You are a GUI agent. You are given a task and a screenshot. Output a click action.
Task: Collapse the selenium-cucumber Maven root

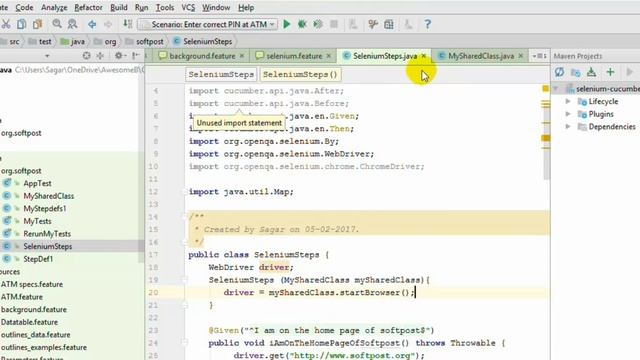[x=555, y=89]
